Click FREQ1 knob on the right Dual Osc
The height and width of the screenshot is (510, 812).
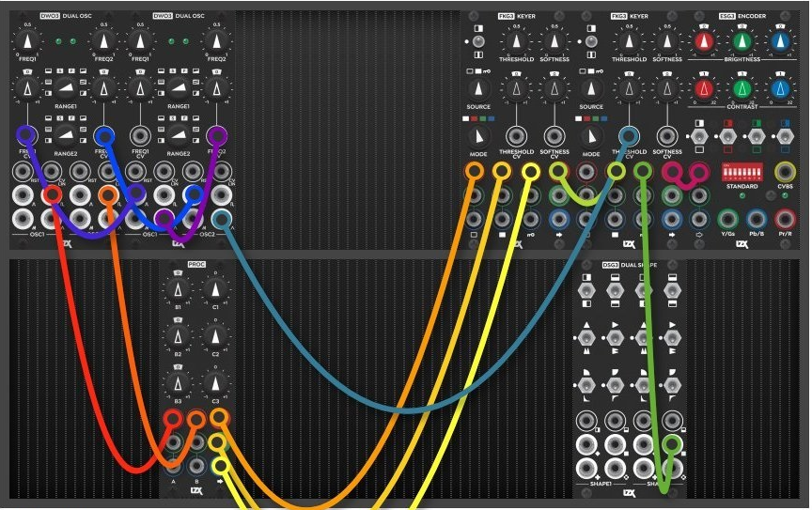(x=140, y=42)
